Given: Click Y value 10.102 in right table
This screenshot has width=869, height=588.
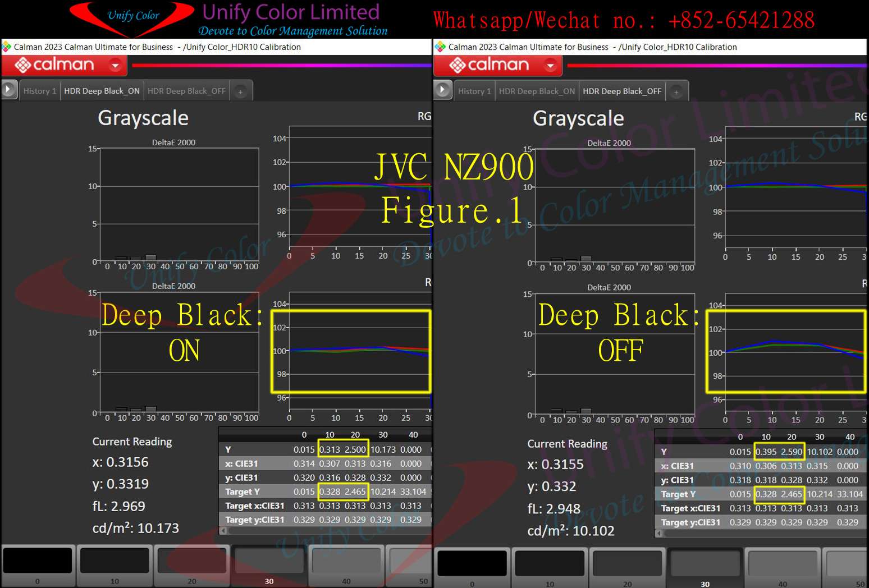Looking at the screenshot, I should 820,452.
